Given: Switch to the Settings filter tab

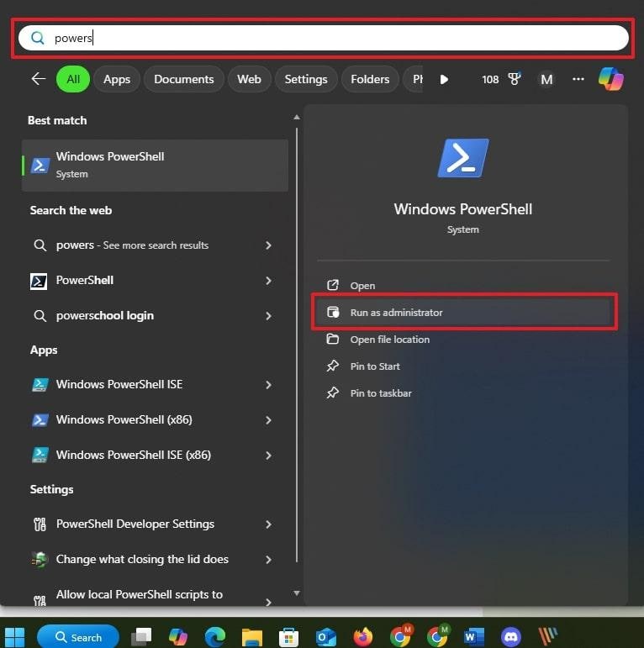Looking at the screenshot, I should pyautogui.click(x=306, y=79).
